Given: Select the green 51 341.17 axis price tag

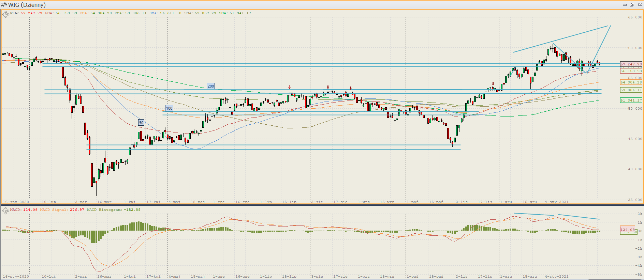Looking at the screenshot, I should [631, 100].
